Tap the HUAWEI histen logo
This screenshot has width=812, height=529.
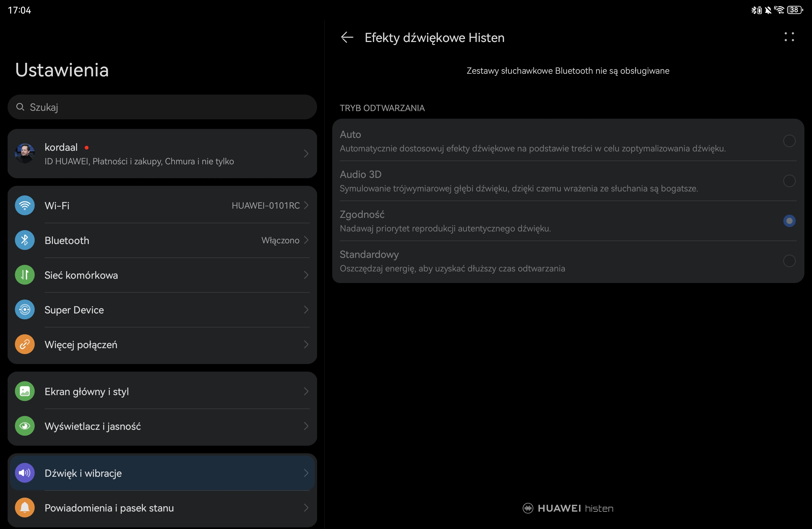568,508
